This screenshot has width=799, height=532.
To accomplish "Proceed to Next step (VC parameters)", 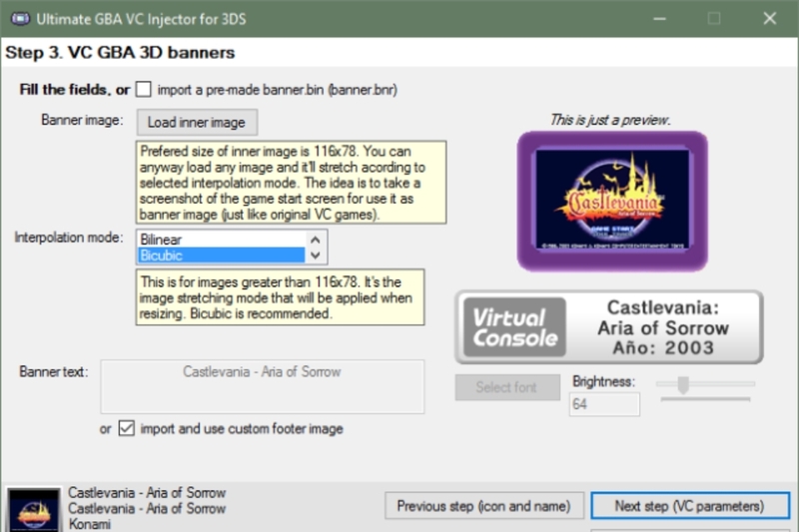I will click(x=690, y=505).
